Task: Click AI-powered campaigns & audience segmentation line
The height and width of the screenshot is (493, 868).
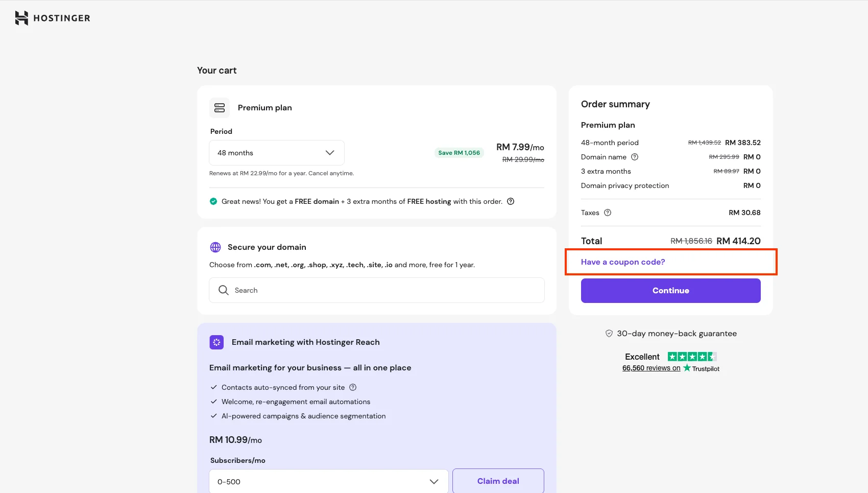Action: coord(304,416)
